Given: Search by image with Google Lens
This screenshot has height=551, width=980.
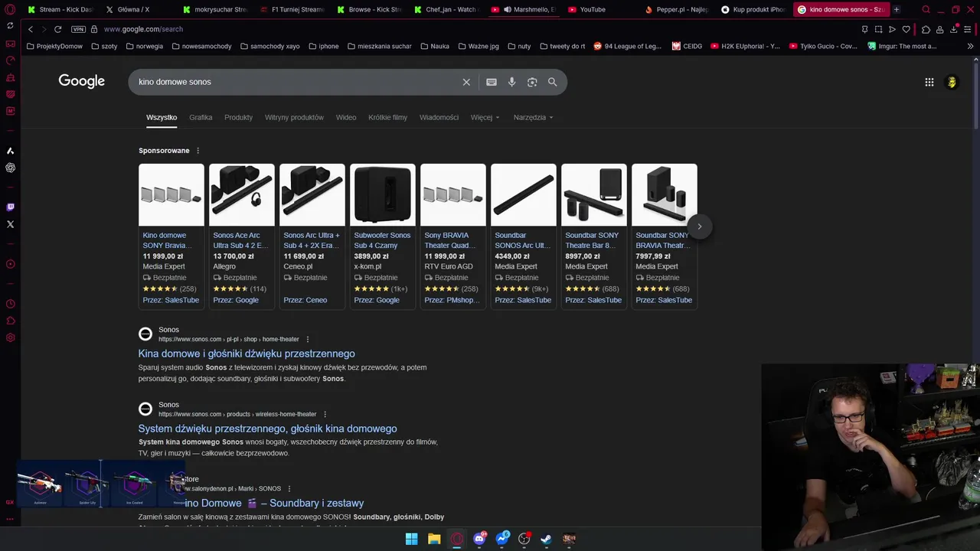Looking at the screenshot, I should [532, 82].
